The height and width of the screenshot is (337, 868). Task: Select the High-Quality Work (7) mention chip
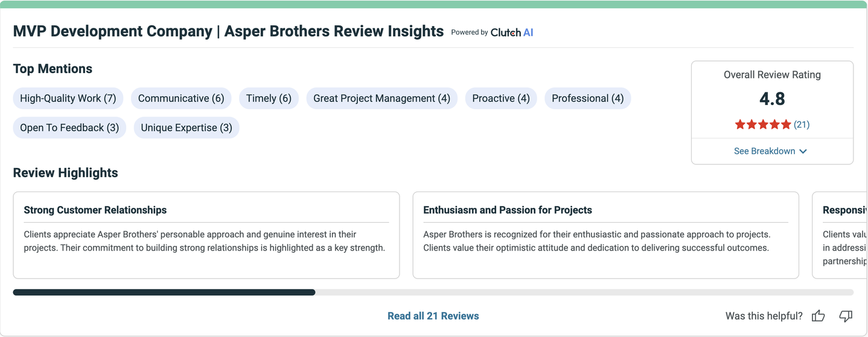click(x=68, y=98)
